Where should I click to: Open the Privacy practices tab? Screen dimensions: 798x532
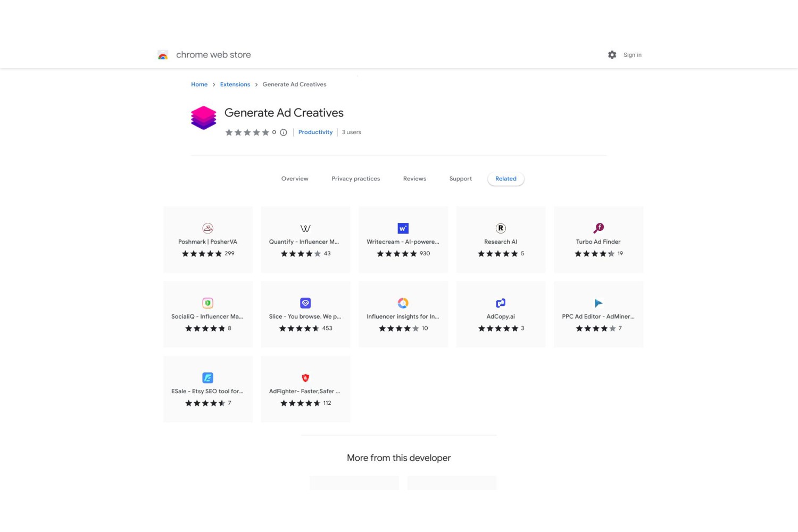pyautogui.click(x=356, y=179)
